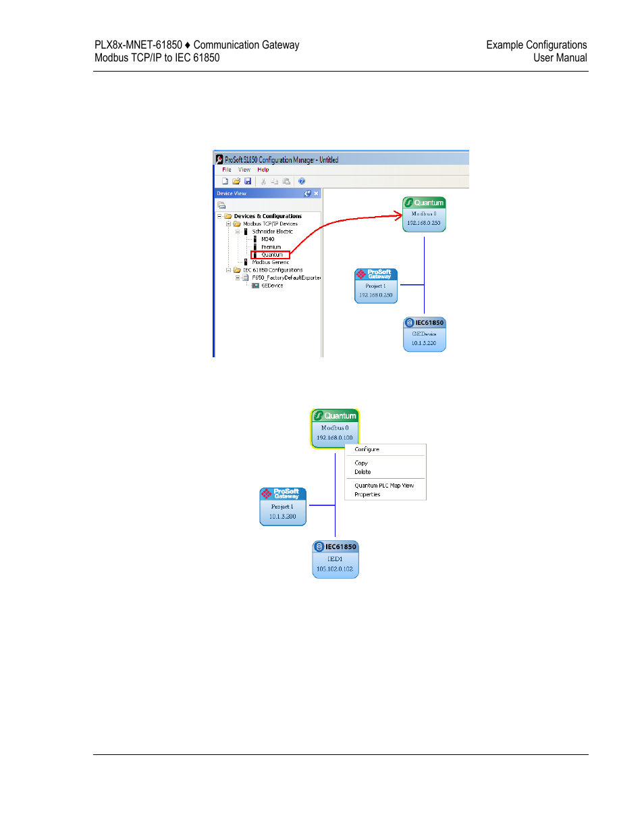Collapse the IEC 61850 Configurations folder
The image size is (644, 834).
pos(228,270)
